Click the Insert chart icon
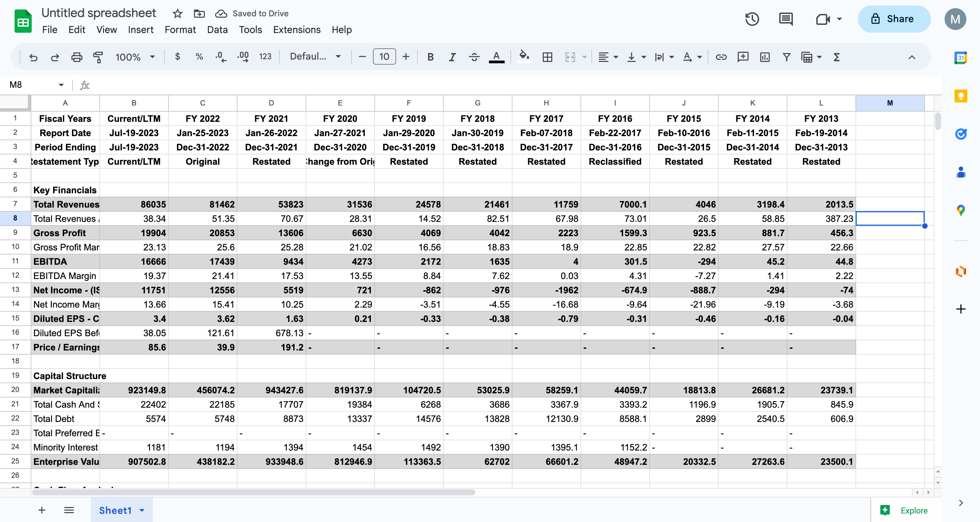This screenshot has height=522, width=980. (764, 57)
